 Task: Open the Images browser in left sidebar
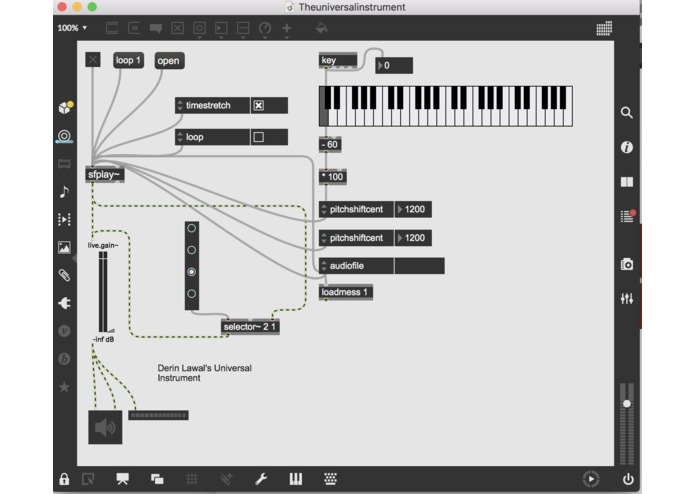(x=64, y=247)
